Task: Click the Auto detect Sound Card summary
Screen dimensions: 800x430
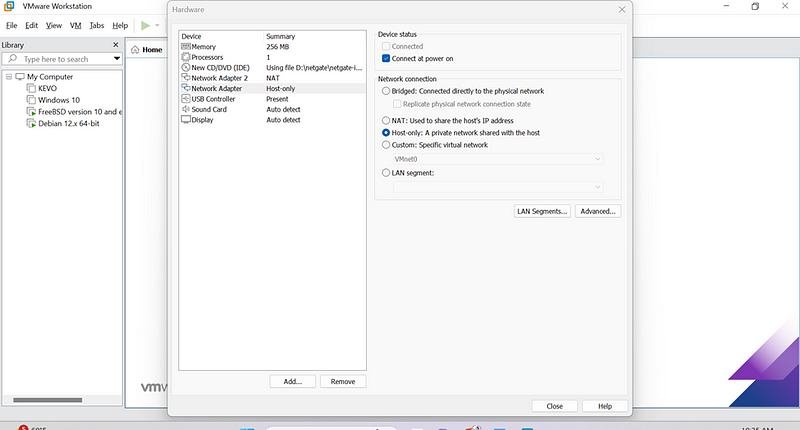Action: pos(283,109)
